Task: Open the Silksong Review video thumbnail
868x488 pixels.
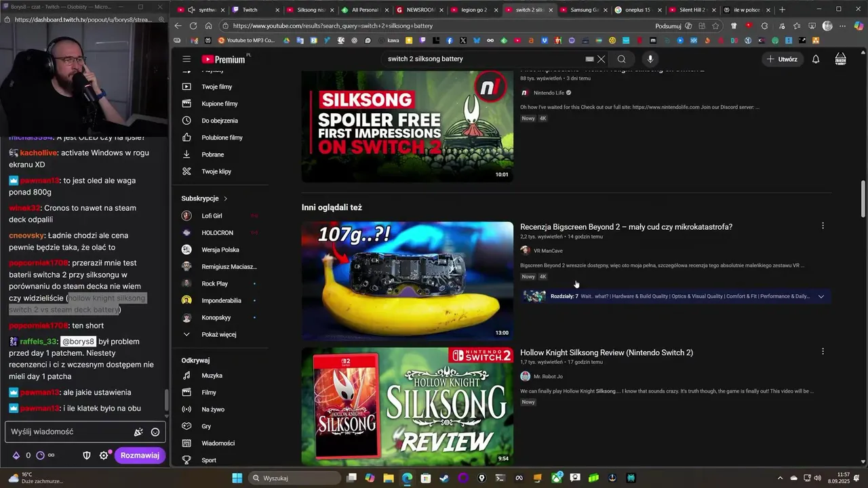Action: pos(408,407)
